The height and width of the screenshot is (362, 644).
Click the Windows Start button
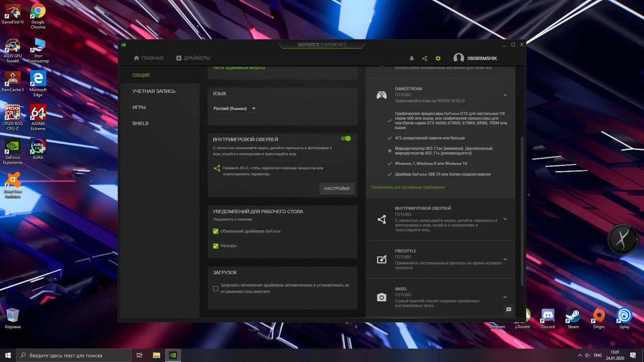(x=8, y=355)
